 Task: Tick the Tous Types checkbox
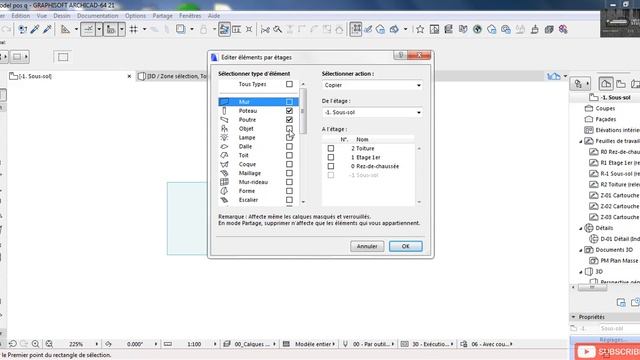289,84
